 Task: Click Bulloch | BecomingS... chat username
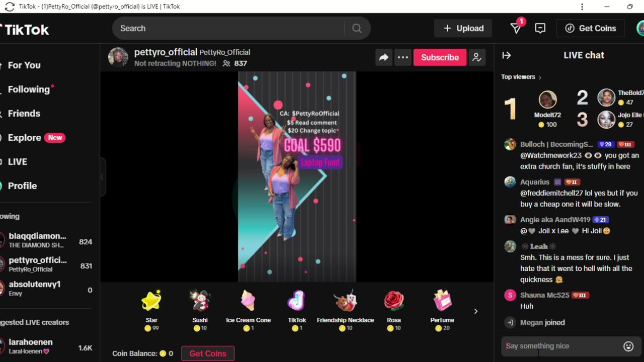(x=556, y=144)
